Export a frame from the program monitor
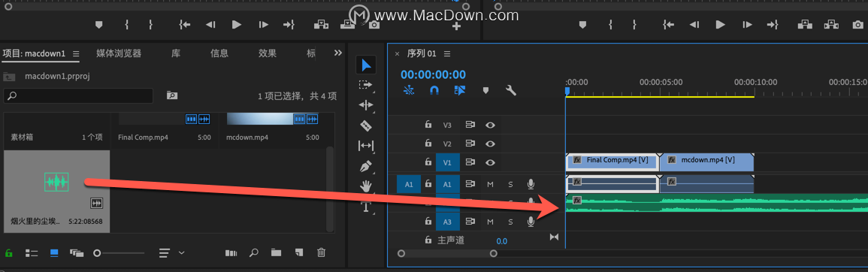868x272 pixels. tap(857, 24)
